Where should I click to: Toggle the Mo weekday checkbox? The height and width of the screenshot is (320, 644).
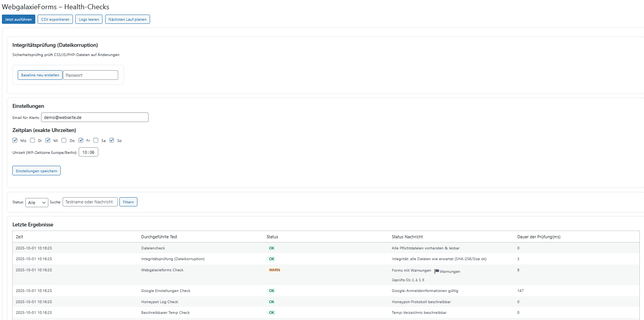tap(15, 140)
